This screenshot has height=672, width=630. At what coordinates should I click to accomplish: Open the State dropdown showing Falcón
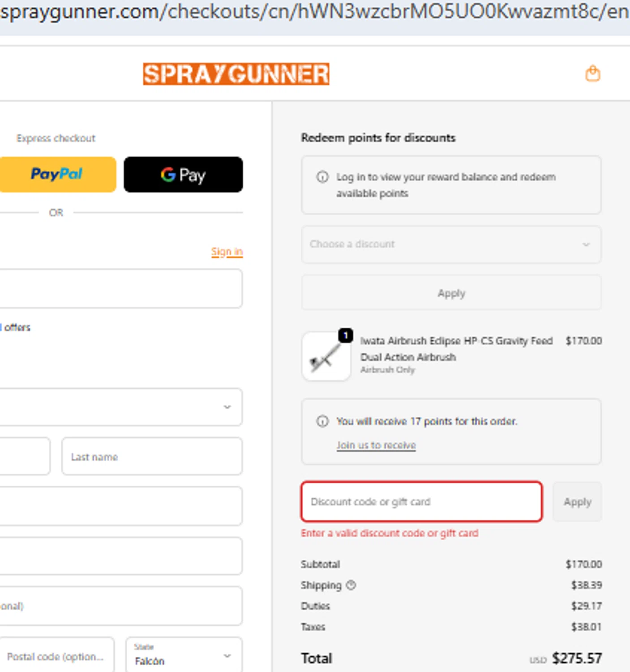click(x=184, y=655)
